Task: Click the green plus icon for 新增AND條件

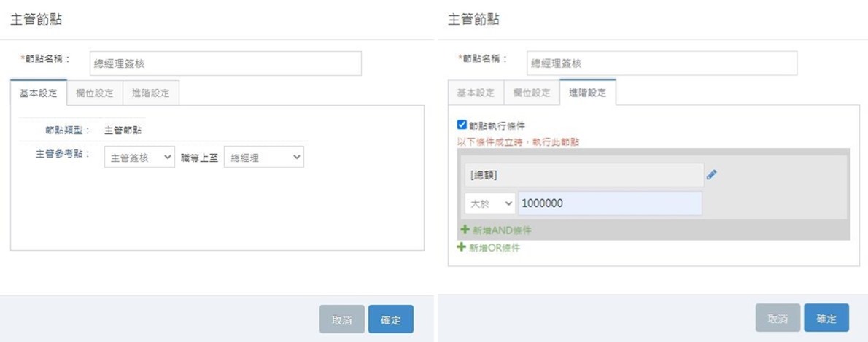Action: coord(465,230)
